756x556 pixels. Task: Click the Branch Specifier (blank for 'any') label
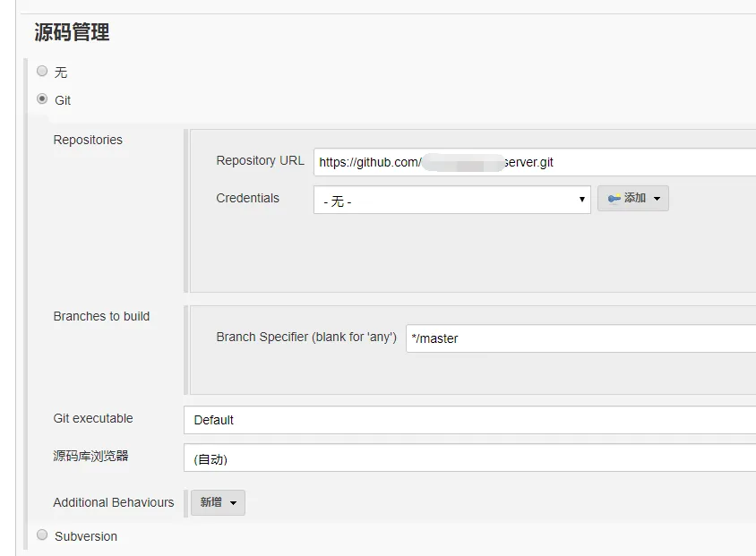point(306,337)
